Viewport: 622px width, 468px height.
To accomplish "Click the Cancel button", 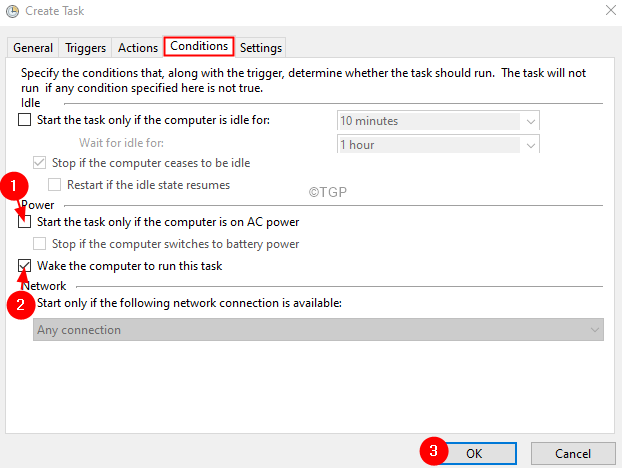I will tap(571, 453).
